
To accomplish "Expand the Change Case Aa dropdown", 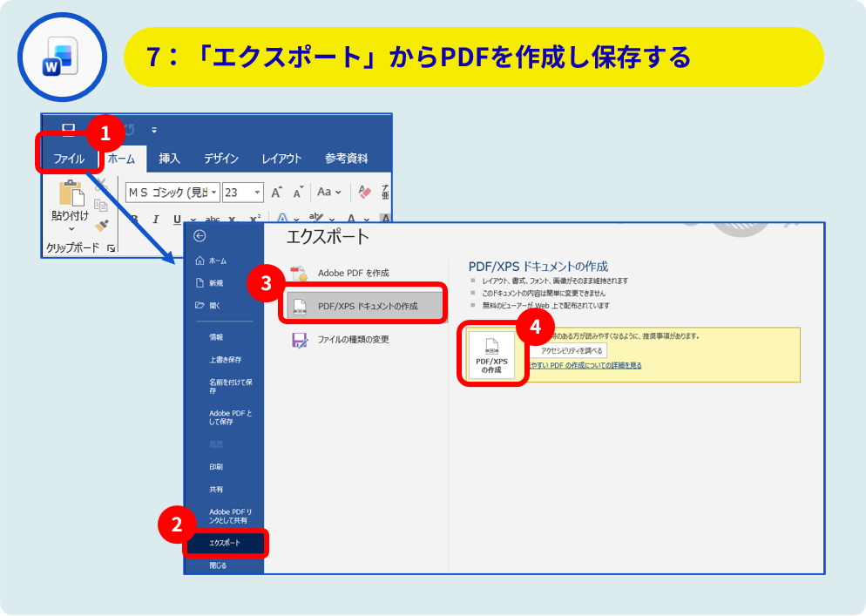I will tap(329, 193).
